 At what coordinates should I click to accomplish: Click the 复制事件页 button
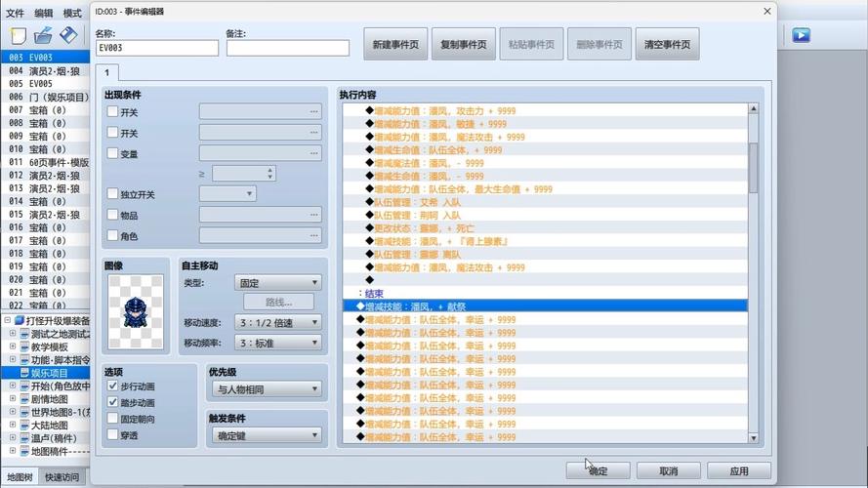pos(464,44)
